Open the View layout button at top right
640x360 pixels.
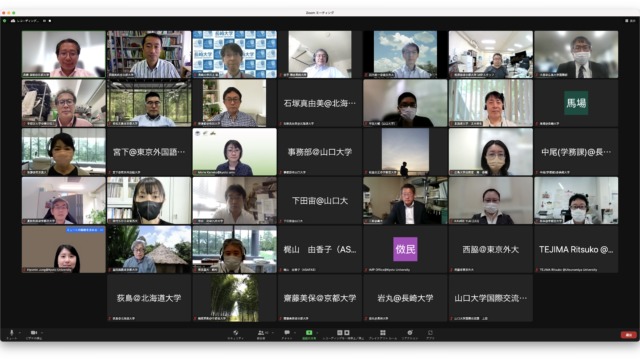tap(631, 20)
